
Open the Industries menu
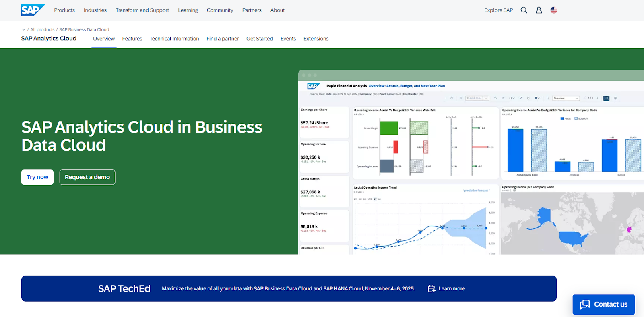coord(95,10)
